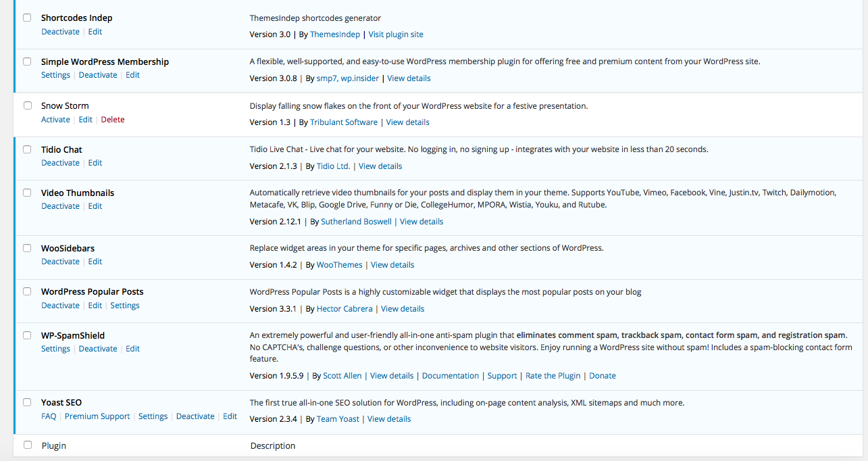The height and width of the screenshot is (461, 868).
Task: Open Yoast SEO Settings
Action: coord(153,416)
